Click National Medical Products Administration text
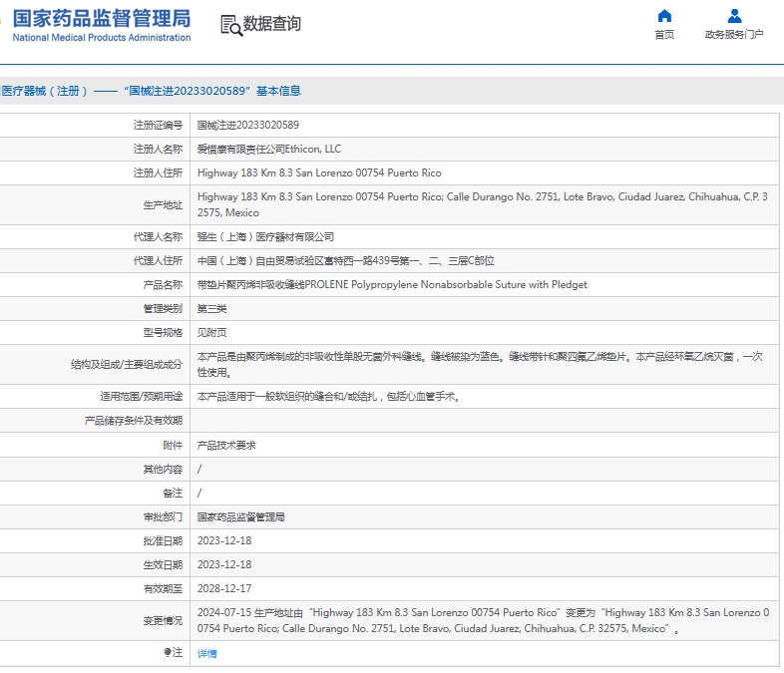784x673 pixels. [x=102, y=38]
